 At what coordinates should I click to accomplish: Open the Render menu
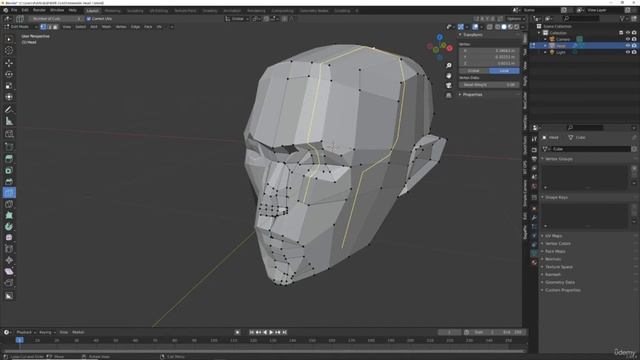tap(39, 10)
